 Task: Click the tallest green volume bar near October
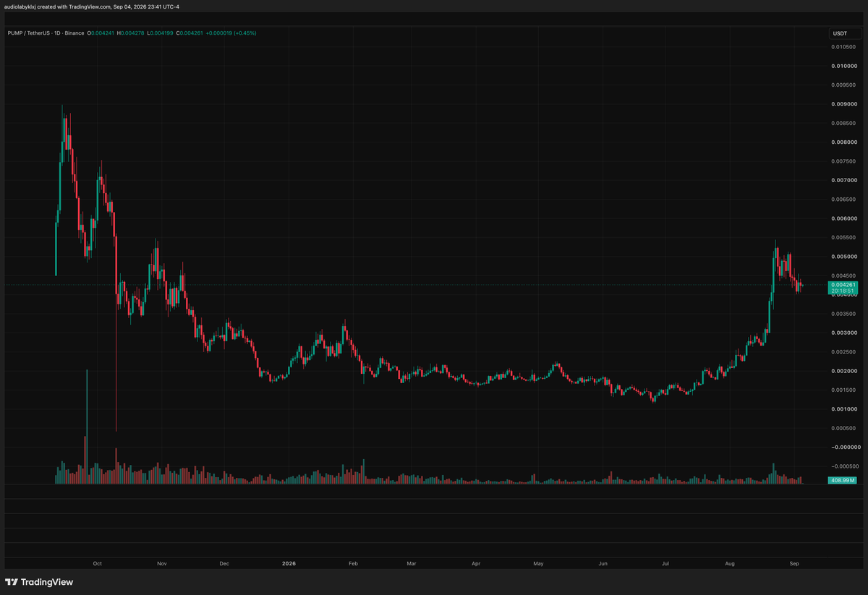87,426
